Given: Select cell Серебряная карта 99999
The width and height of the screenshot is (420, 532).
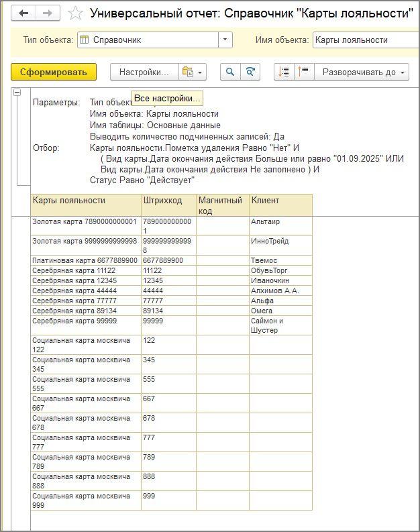Looking at the screenshot, I should 86,325.
